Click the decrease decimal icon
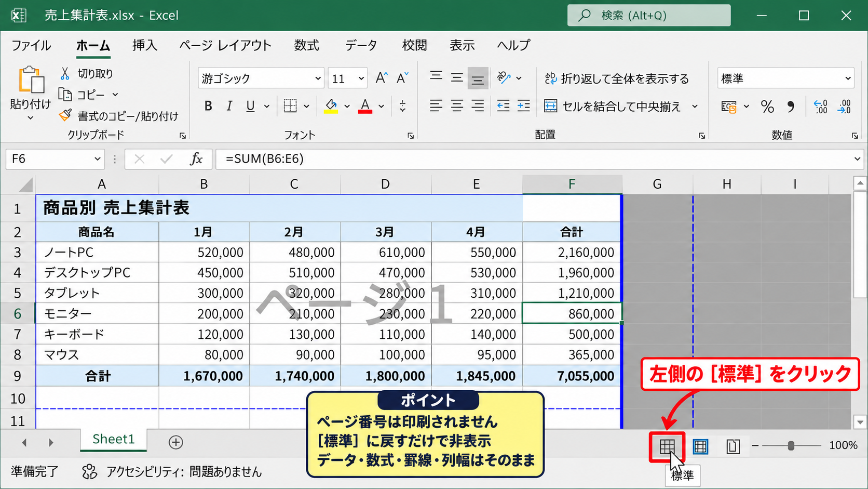Image resolution: width=868 pixels, height=489 pixels. coord(844,107)
